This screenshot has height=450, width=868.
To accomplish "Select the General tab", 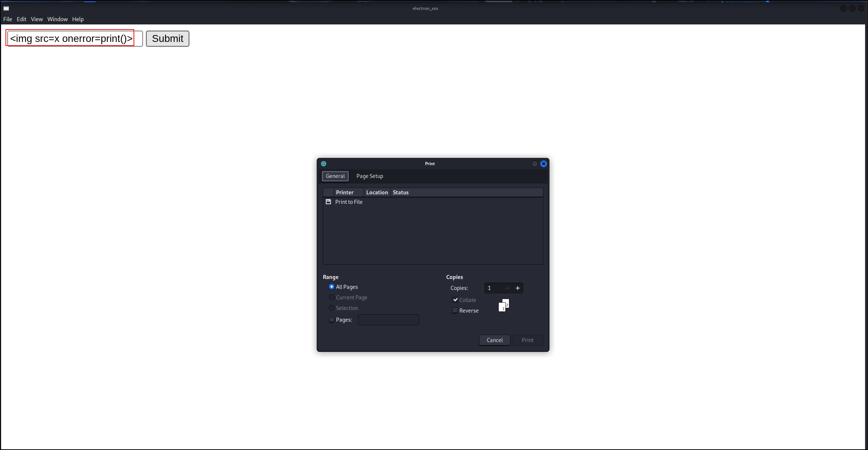I will (x=335, y=176).
